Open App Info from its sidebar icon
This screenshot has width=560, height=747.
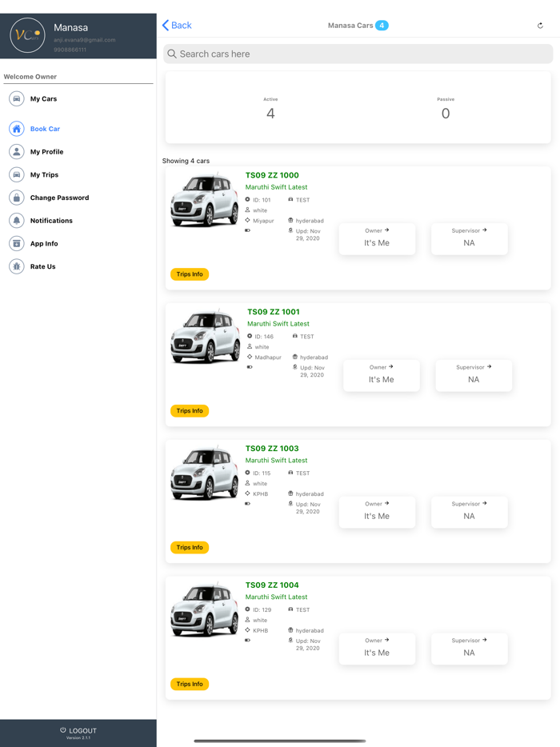[x=18, y=243]
